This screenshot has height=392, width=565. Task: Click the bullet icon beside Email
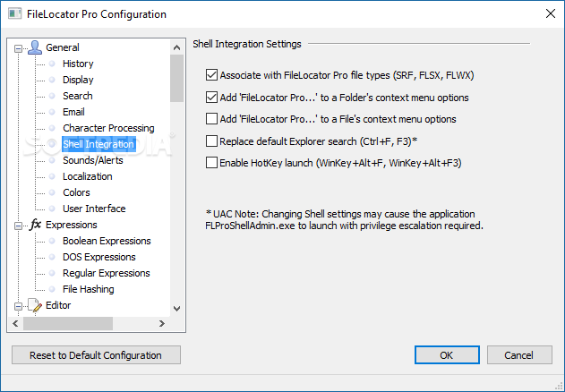52,112
